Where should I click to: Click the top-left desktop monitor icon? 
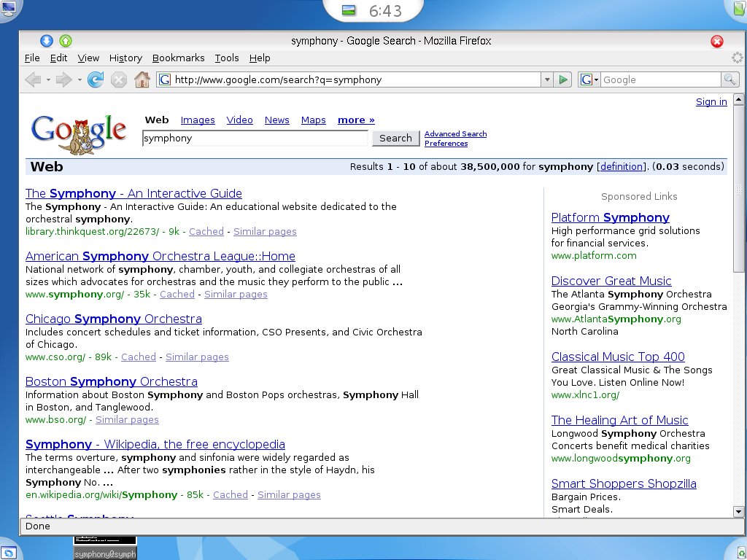tap(8, 7)
